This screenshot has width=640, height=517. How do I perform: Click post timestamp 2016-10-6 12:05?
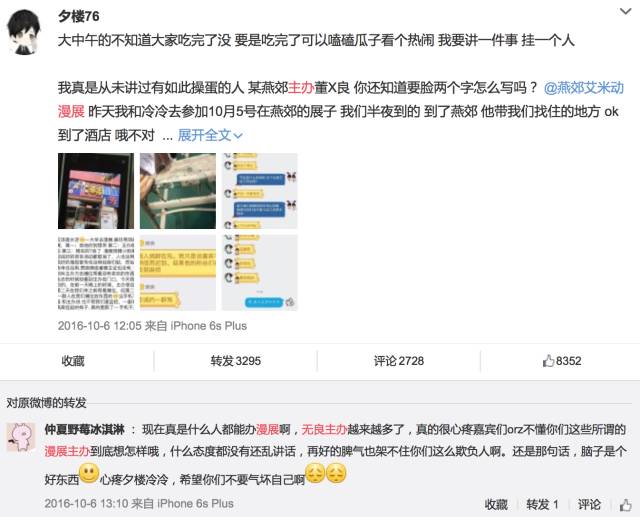[100, 326]
